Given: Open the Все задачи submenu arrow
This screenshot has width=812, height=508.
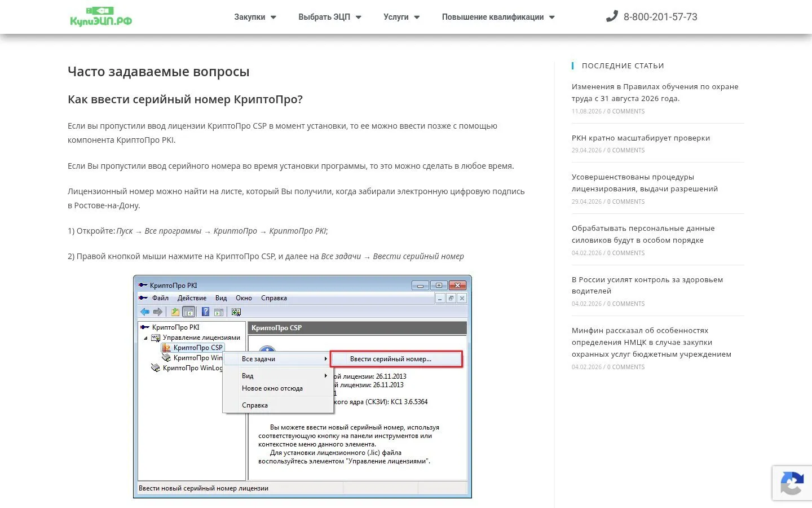Looking at the screenshot, I should 325,359.
